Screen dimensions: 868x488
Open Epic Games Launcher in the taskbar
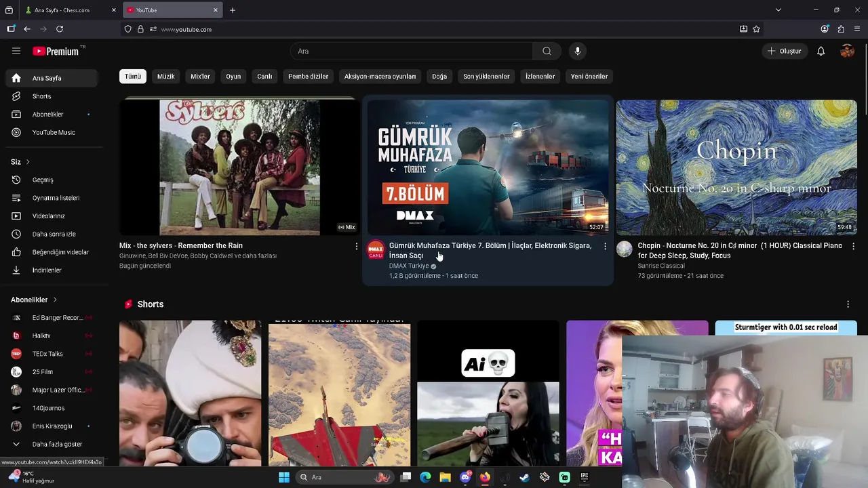[585, 477]
